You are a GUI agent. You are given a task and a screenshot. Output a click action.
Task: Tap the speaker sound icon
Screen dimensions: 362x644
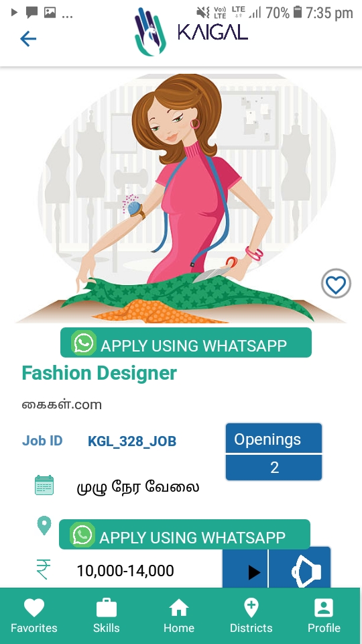[x=300, y=570]
